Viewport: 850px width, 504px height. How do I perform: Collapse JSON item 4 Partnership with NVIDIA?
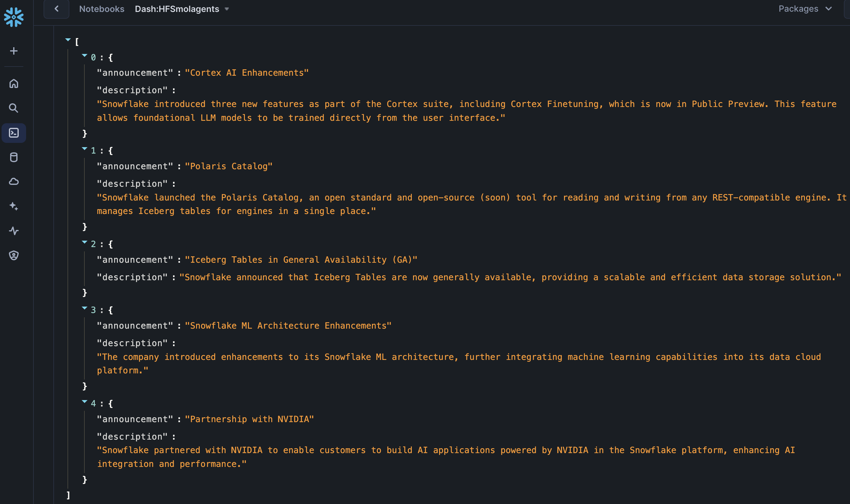[x=85, y=401]
